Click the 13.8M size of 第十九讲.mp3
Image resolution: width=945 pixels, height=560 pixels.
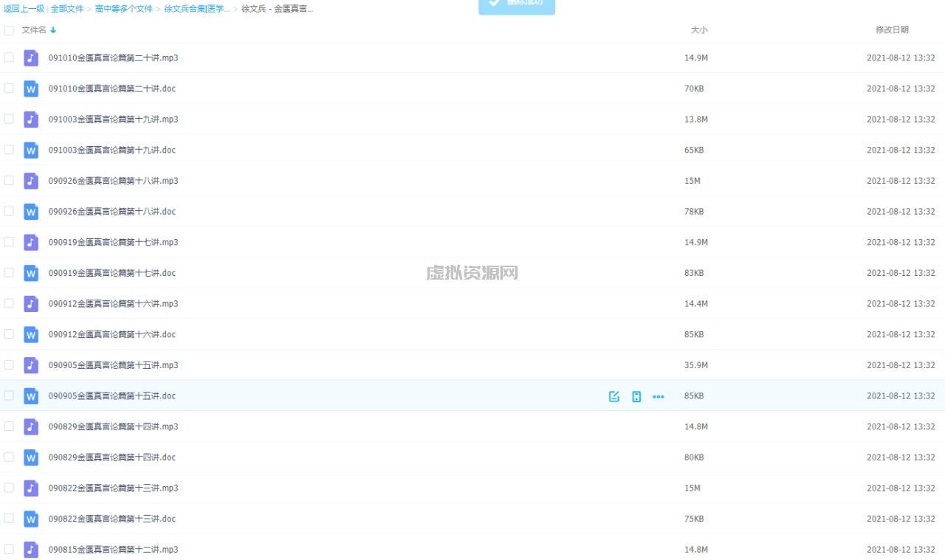pyautogui.click(x=696, y=120)
